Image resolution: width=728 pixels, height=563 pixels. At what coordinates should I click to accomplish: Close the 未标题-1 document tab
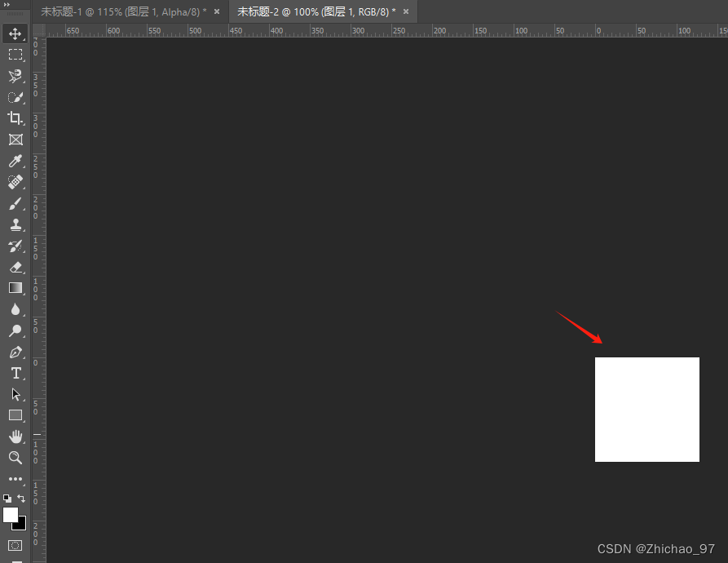(x=217, y=11)
